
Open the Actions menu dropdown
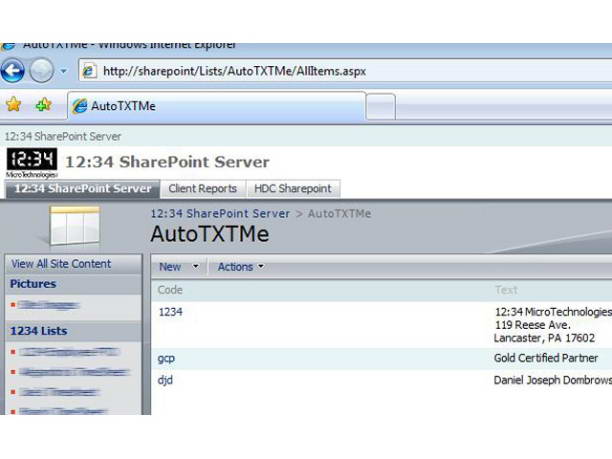(240, 267)
